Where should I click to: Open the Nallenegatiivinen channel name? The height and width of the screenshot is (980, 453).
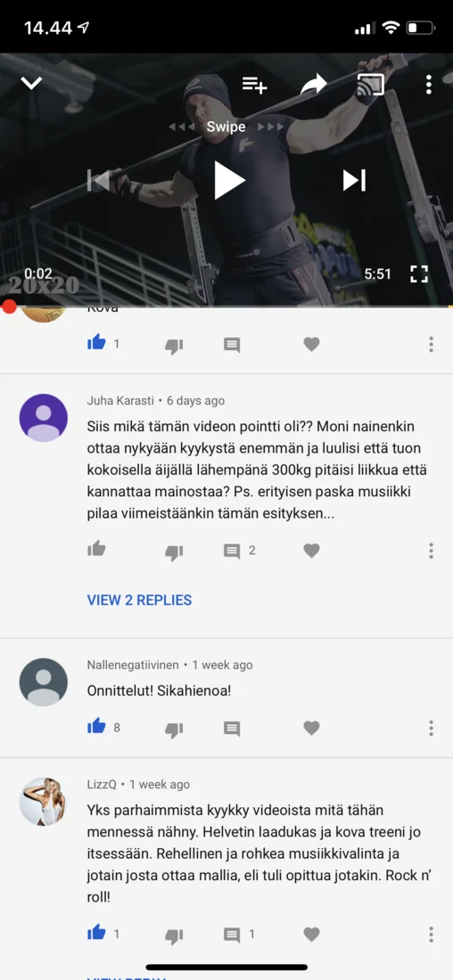133,665
